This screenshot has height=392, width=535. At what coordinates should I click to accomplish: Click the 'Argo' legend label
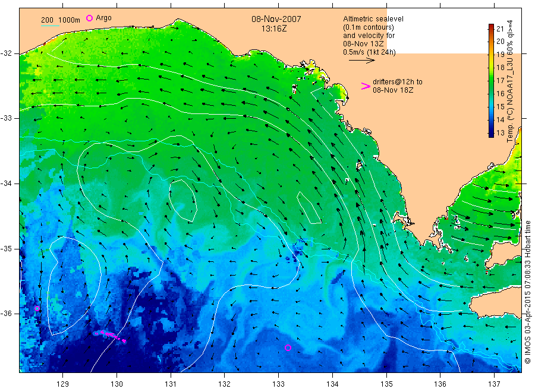click(x=103, y=18)
